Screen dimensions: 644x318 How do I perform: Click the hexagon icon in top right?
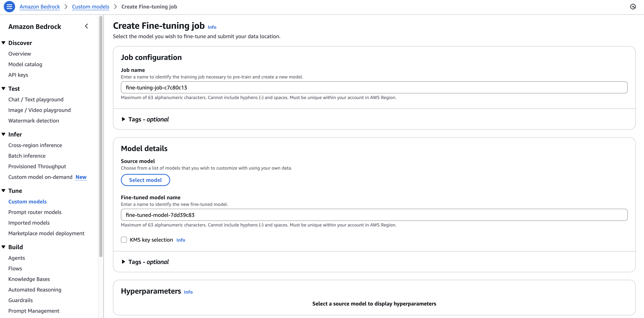(x=633, y=7)
